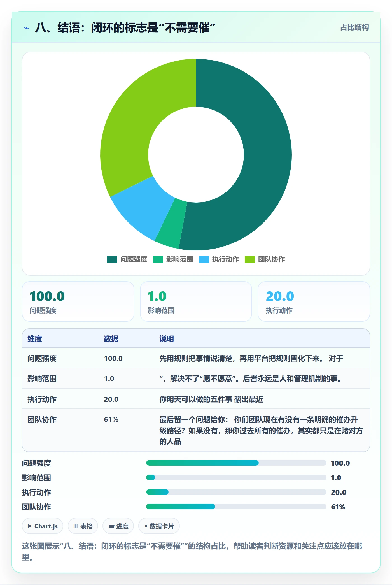Click the heading 八、结语：闭环的标志是"不需要催"

point(125,28)
